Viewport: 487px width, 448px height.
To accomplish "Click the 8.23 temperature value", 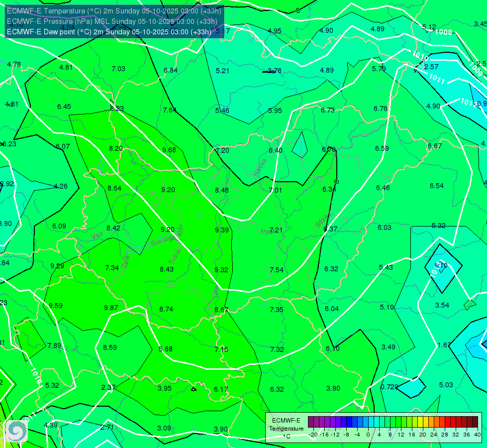I will tap(117, 109).
